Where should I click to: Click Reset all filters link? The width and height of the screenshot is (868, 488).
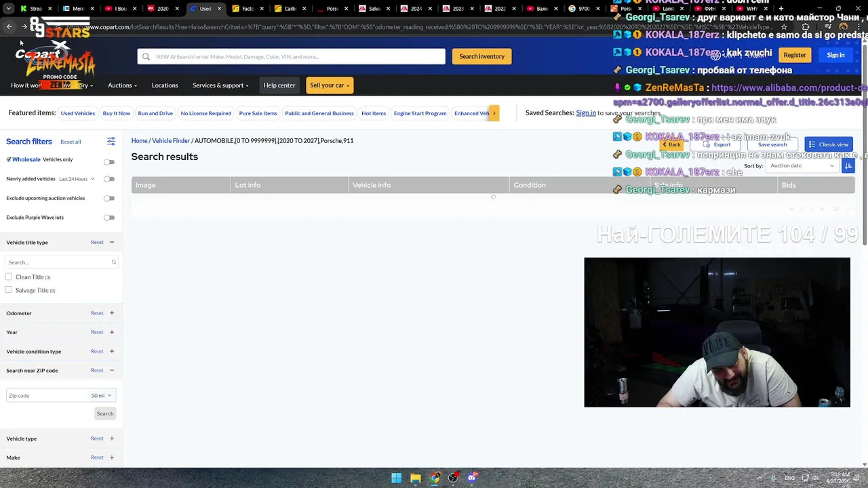[71, 142]
